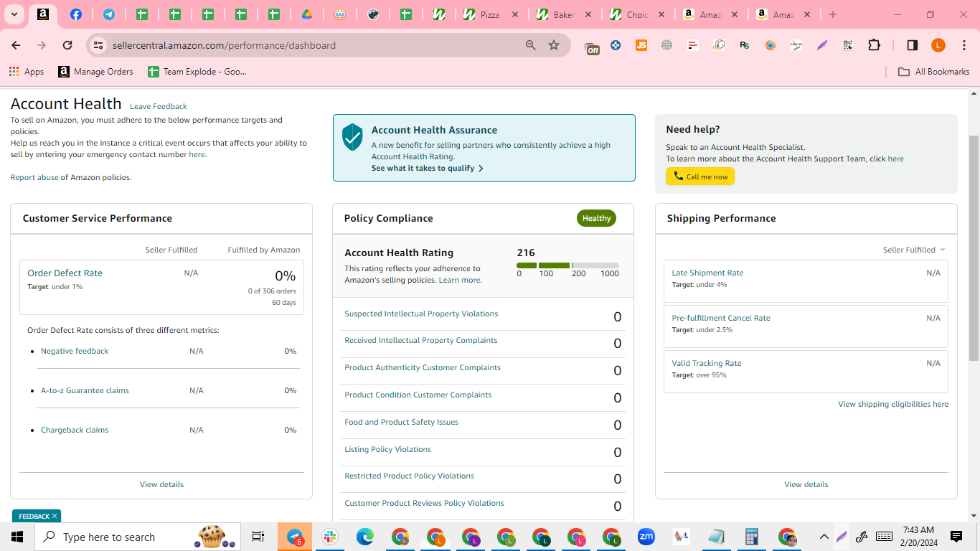Open the Late Shipment Rate link

pos(707,273)
